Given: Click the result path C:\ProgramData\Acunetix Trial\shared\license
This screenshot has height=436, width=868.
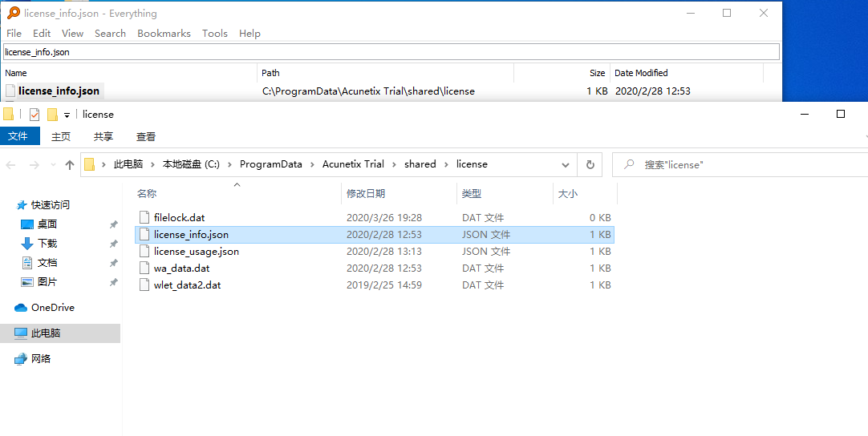Looking at the screenshot, I should click(x=368, y=91).
